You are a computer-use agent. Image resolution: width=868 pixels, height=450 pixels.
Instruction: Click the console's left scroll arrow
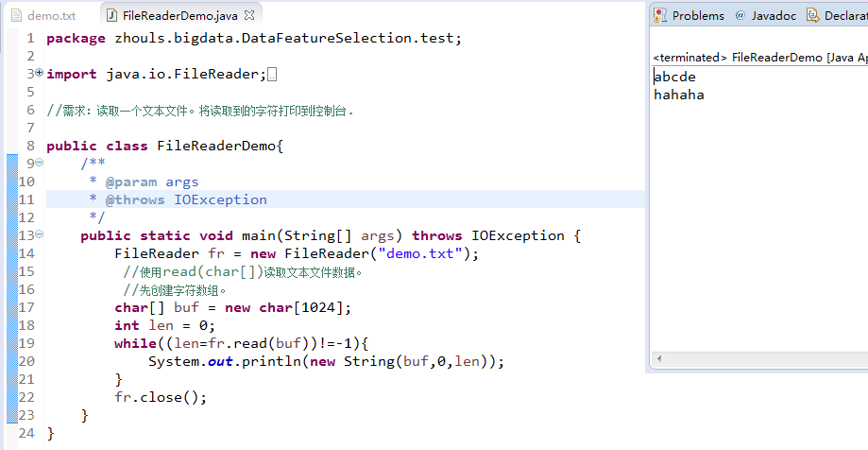coord(659,358)
